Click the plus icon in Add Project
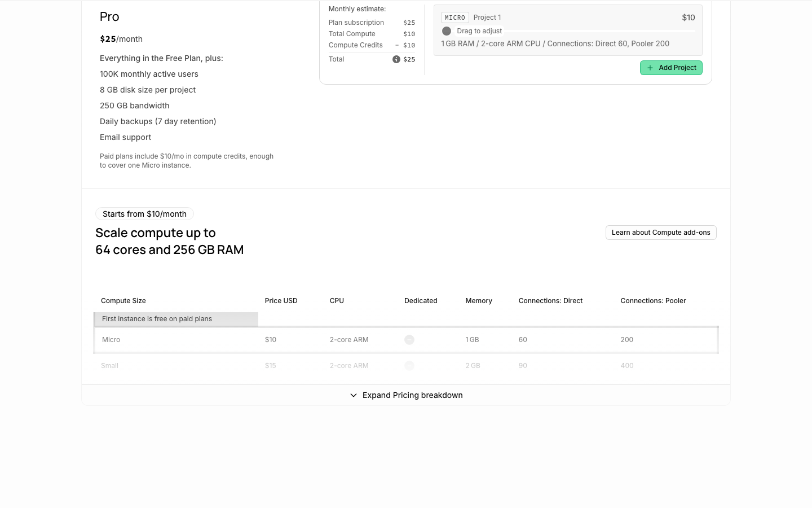The height and width of the screenshot is (508, 812). (650, 68)
